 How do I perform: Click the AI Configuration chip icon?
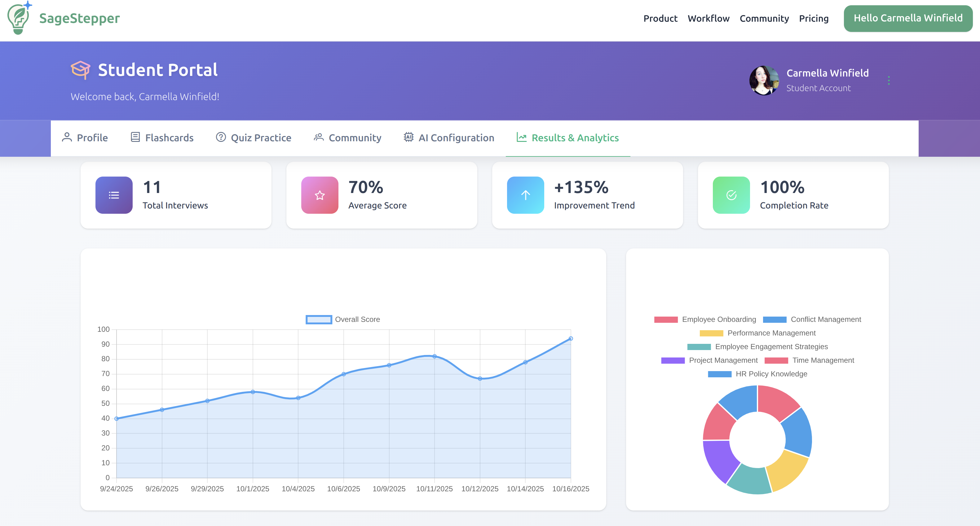point(408,138)
